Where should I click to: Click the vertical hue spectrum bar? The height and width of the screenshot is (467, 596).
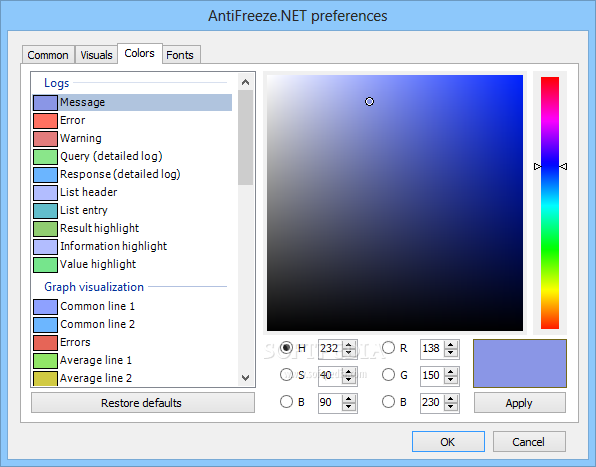[x=550, y=203]
